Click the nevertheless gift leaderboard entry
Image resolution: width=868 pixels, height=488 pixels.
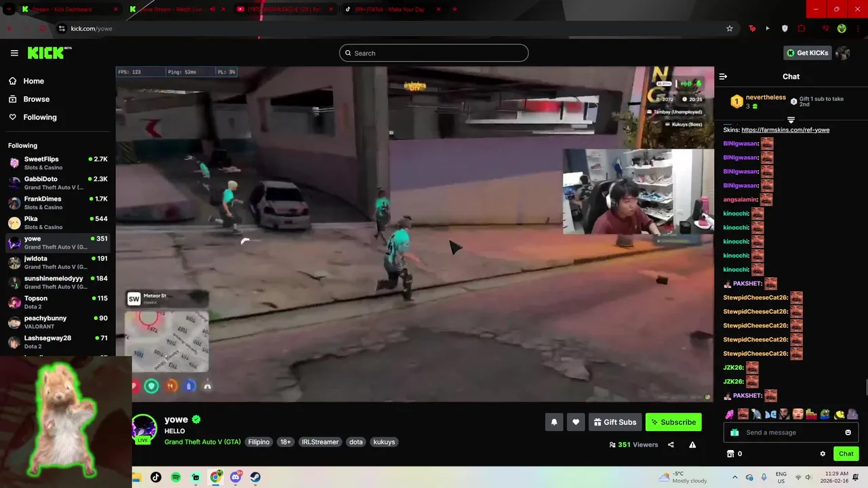758,102
